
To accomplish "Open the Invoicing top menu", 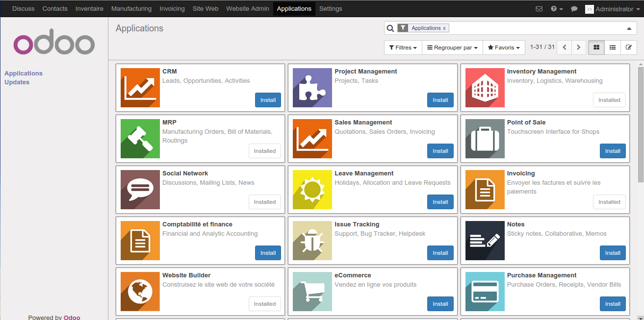I will click(172, 9).
